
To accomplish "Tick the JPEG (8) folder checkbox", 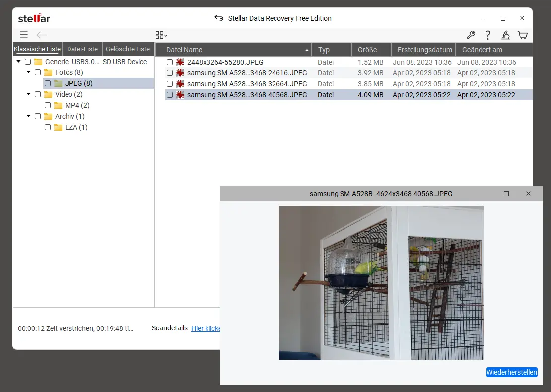I will [48, 83].
